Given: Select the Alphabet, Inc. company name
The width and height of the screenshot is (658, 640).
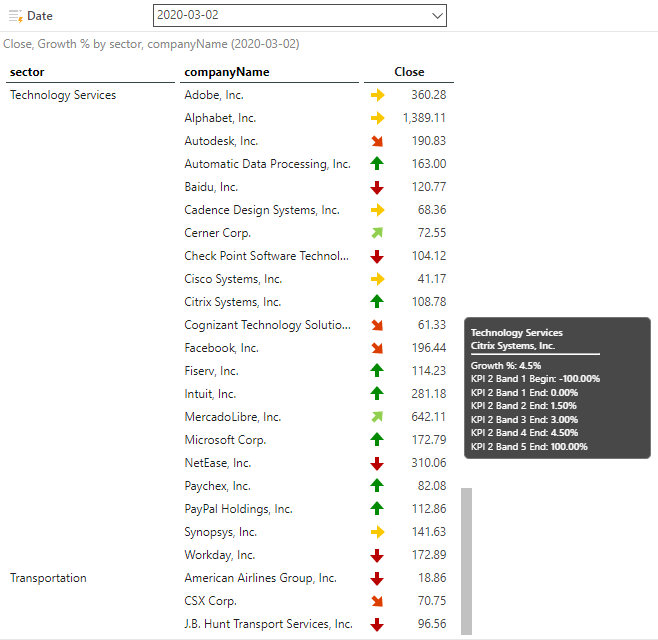Looking at the screenshot, I should tap(220, 118).
